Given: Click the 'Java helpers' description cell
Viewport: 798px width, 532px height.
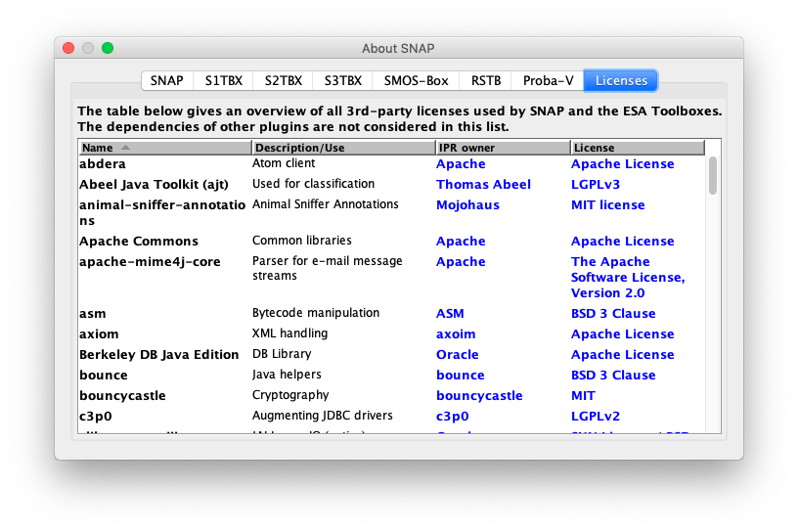Looking at the screenshot, I should [287, 375].
